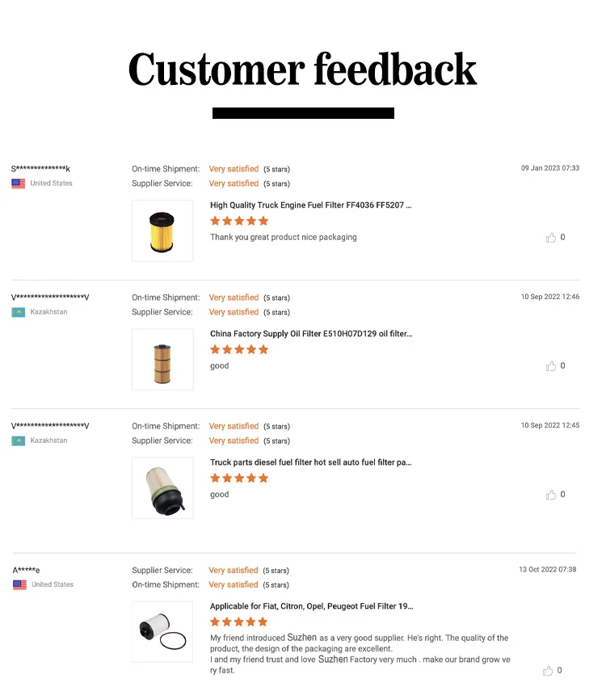606x700 pixels.
Task: Open the orange oil filter product thumbnail
Action: tap(162, 360)
